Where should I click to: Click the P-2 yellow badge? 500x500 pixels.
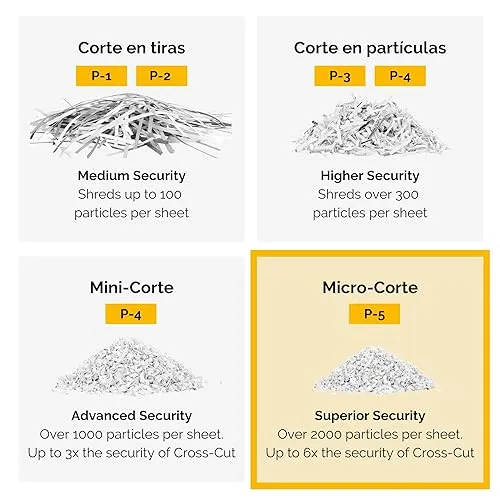(161, 76)
